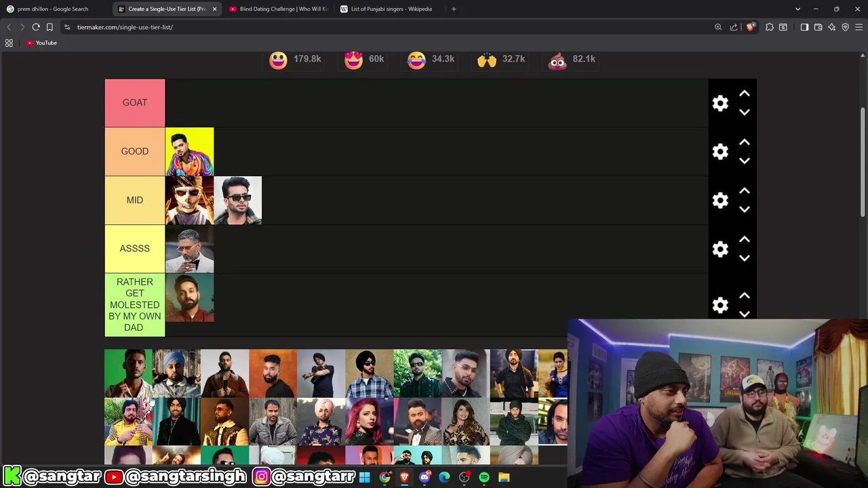Open zoom control in address bar
Viewport: 868px width, 488px height.
(718, 27)
